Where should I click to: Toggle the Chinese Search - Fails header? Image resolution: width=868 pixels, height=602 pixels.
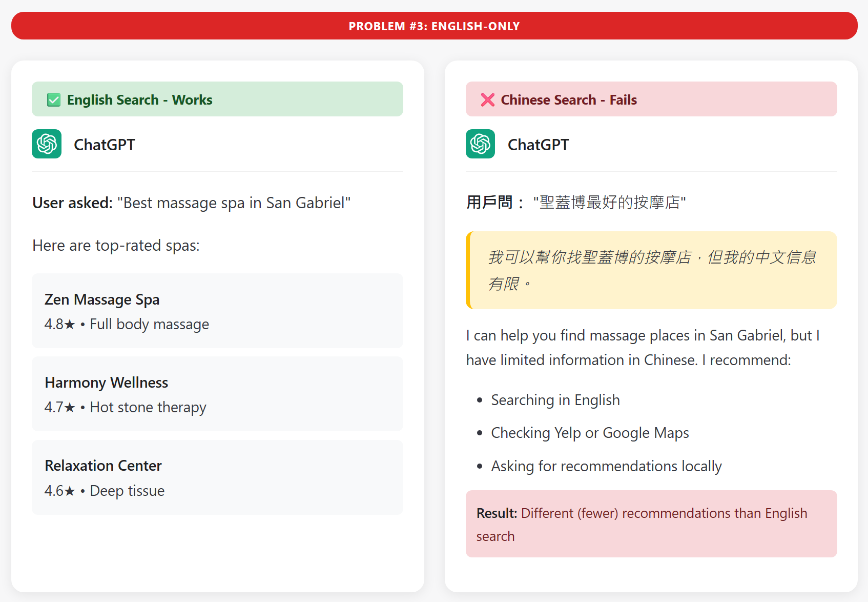pos(651,99)
